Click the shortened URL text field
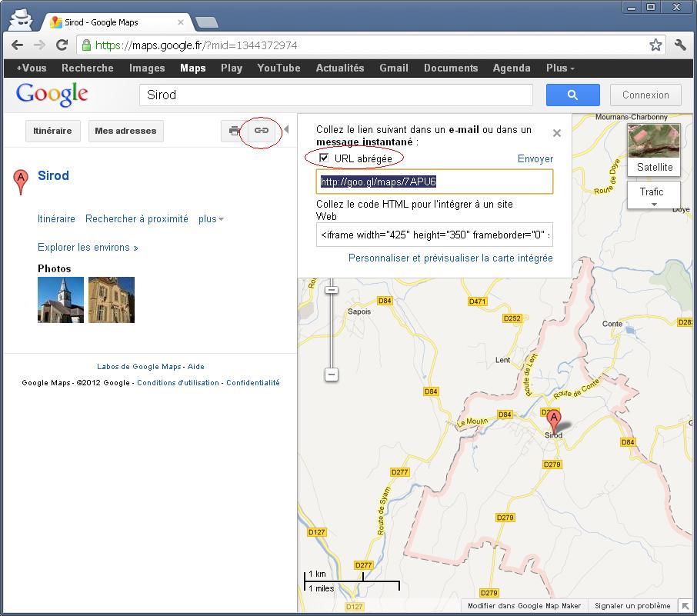 435,182
